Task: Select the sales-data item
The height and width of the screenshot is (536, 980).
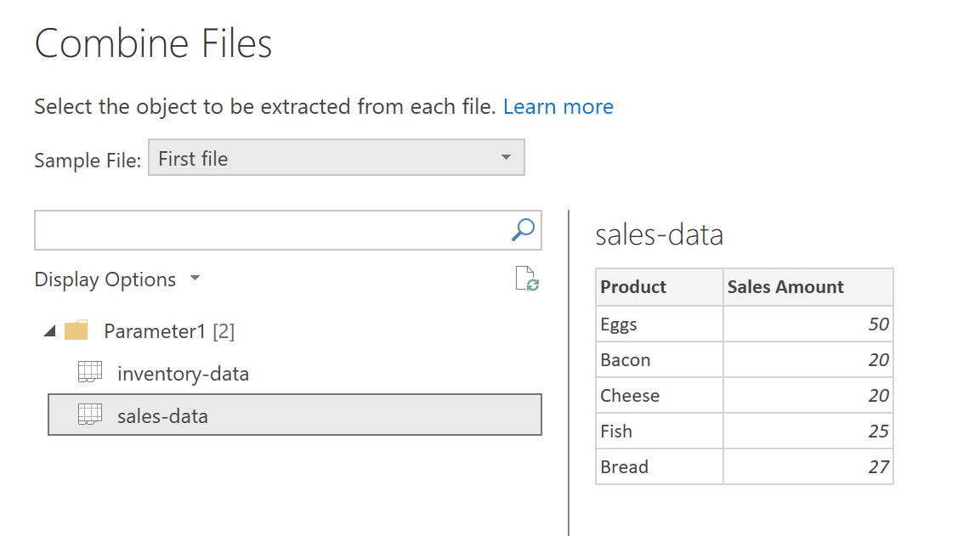Action: point(162,415)
